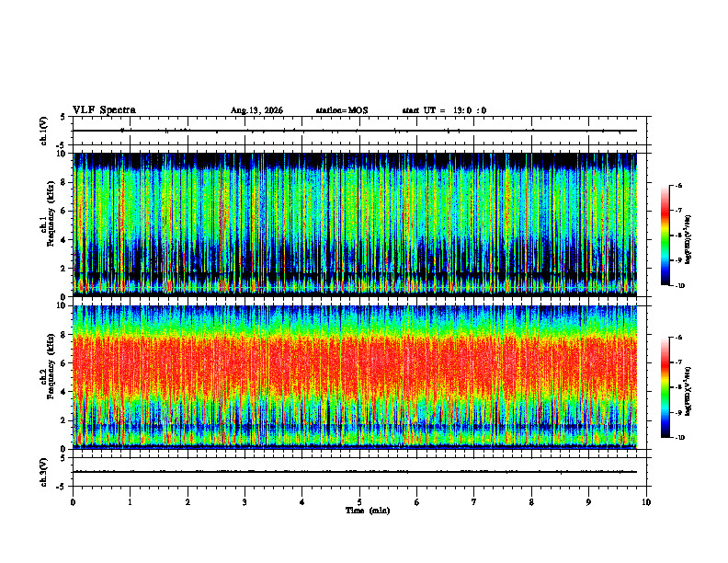Screen dimensions: 728x563
Task: Click the ch.2 colorbar legend
Action: click(665, 387)
